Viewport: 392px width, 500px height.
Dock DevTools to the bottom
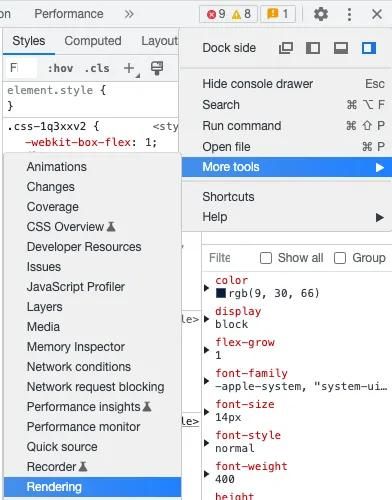pyautogui.click(x=341, y=48)
